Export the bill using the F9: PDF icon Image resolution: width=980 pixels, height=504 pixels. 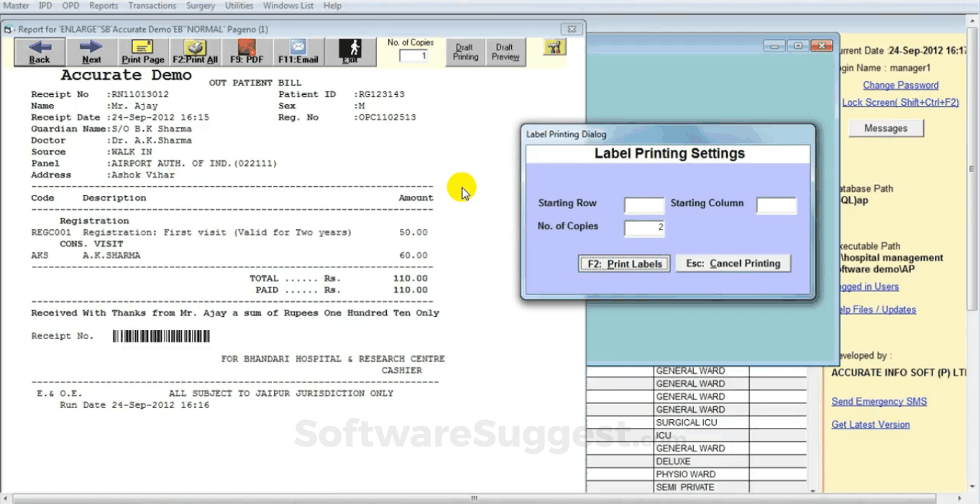[247, 51]
